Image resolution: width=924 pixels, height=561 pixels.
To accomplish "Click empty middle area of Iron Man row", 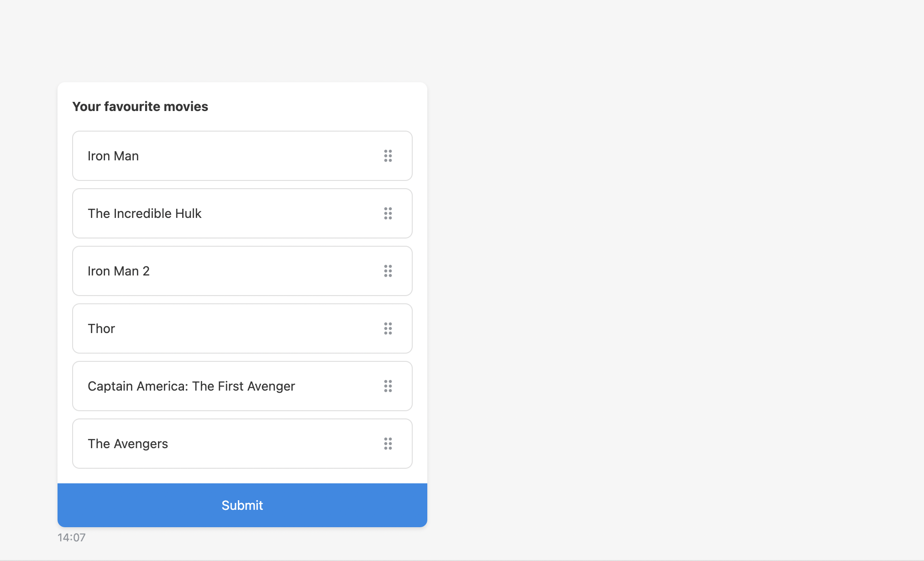I will [260, 156].
